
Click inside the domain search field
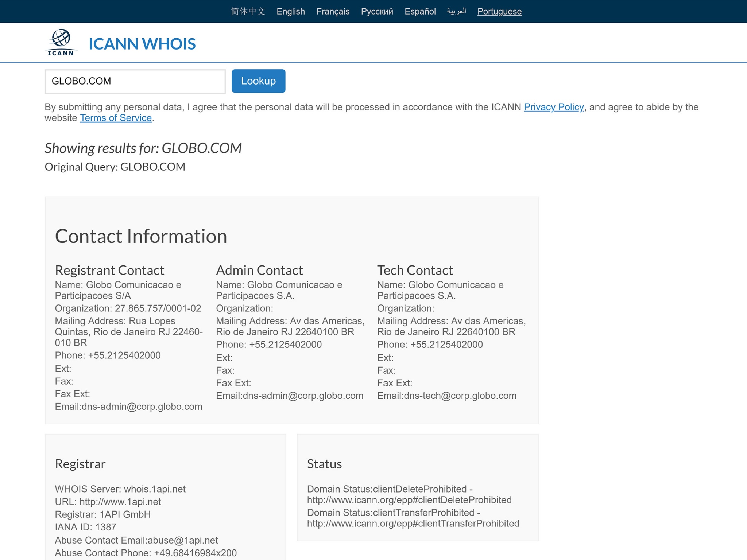pos(135,81)
